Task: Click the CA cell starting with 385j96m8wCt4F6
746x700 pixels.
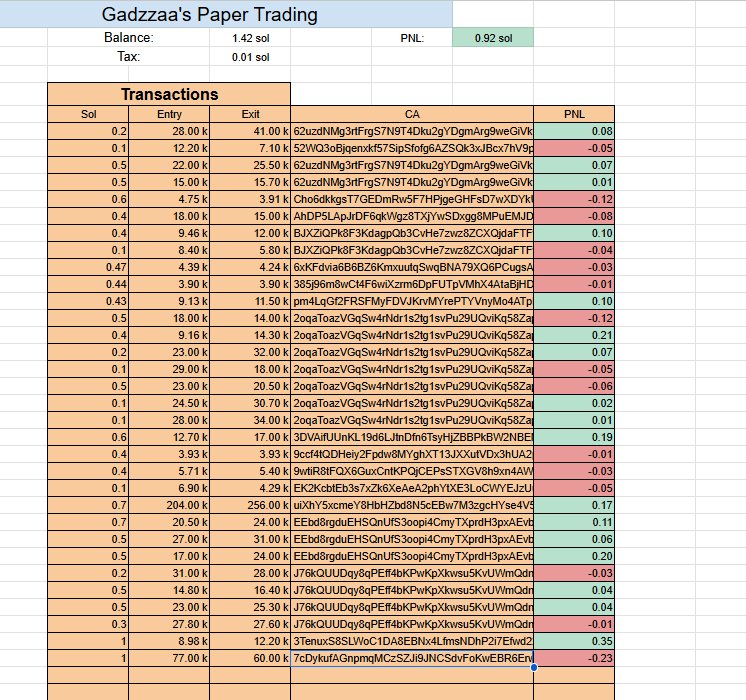Action: 412,285
